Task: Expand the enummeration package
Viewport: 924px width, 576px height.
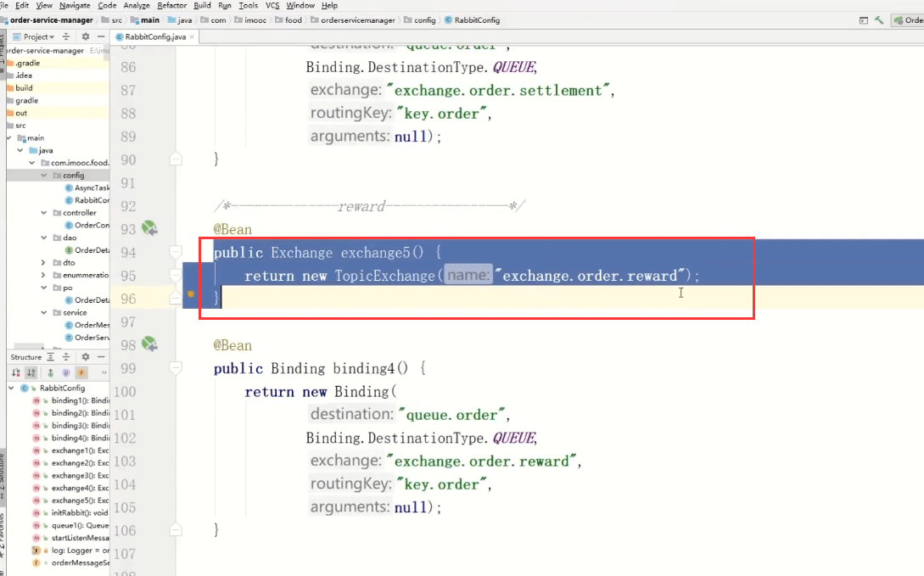Action: [43, 275]
